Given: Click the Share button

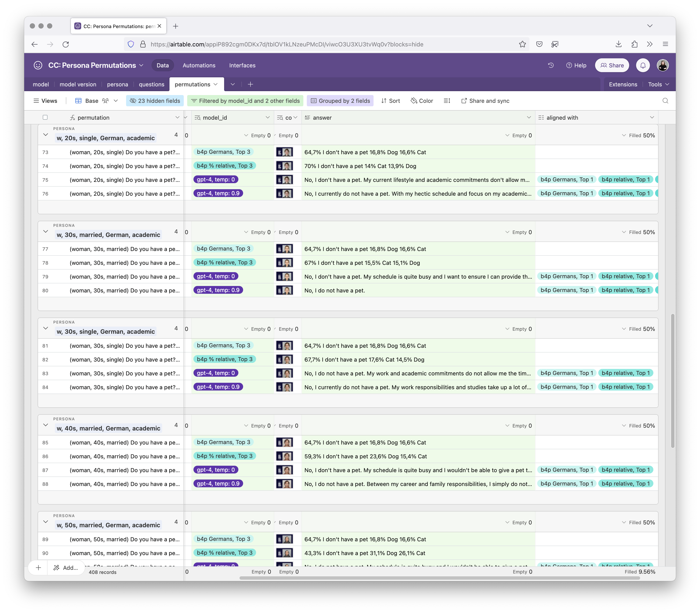Looking at the screenshot, I should tap(612, 65).
